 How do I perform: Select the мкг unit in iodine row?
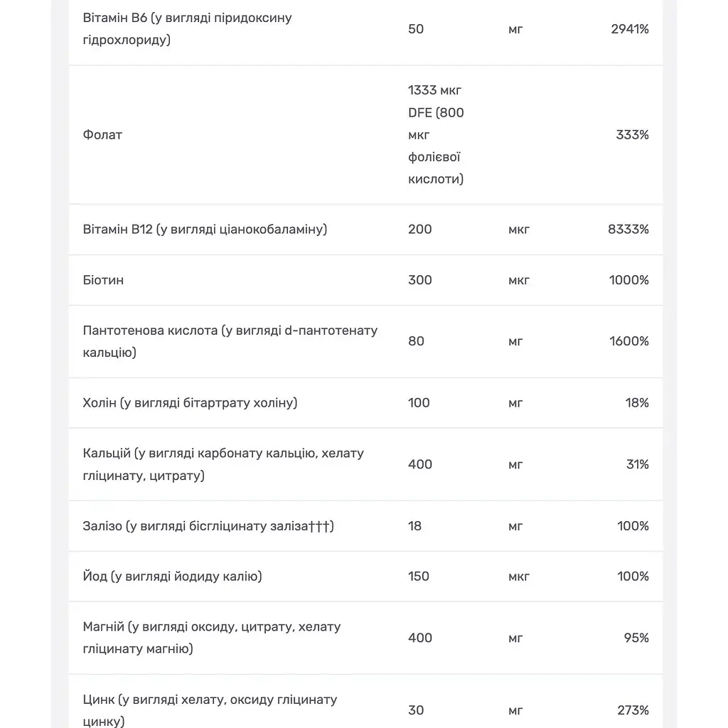pos(518,577)
